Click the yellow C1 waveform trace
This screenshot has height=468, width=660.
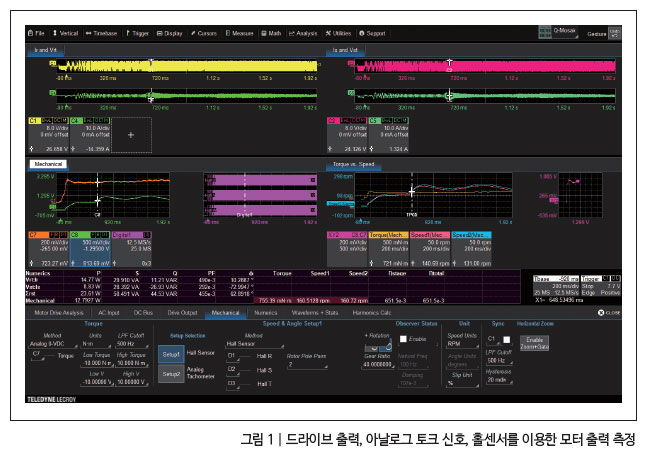coord(187,66)
